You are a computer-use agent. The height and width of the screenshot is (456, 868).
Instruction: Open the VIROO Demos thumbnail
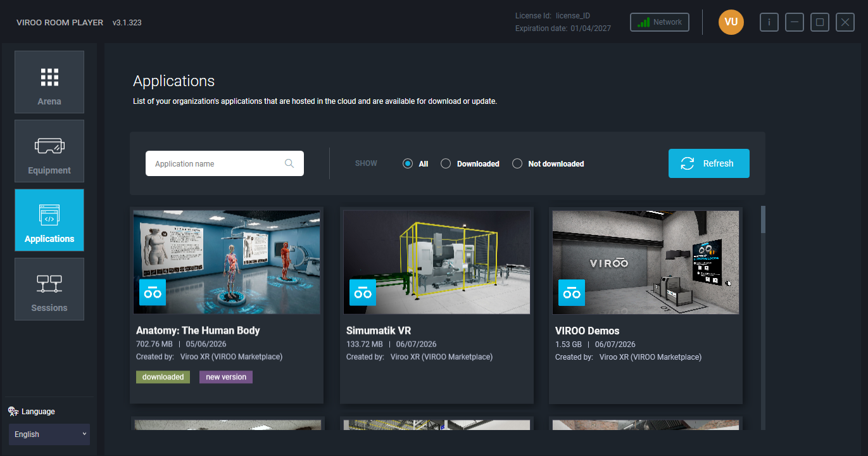(x=646, y=262)
